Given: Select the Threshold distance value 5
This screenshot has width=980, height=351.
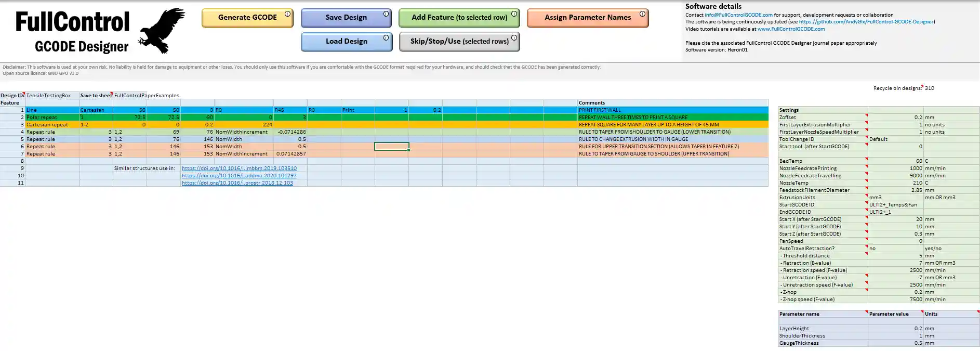Looking at the screenshot, I should click(895, 256).
